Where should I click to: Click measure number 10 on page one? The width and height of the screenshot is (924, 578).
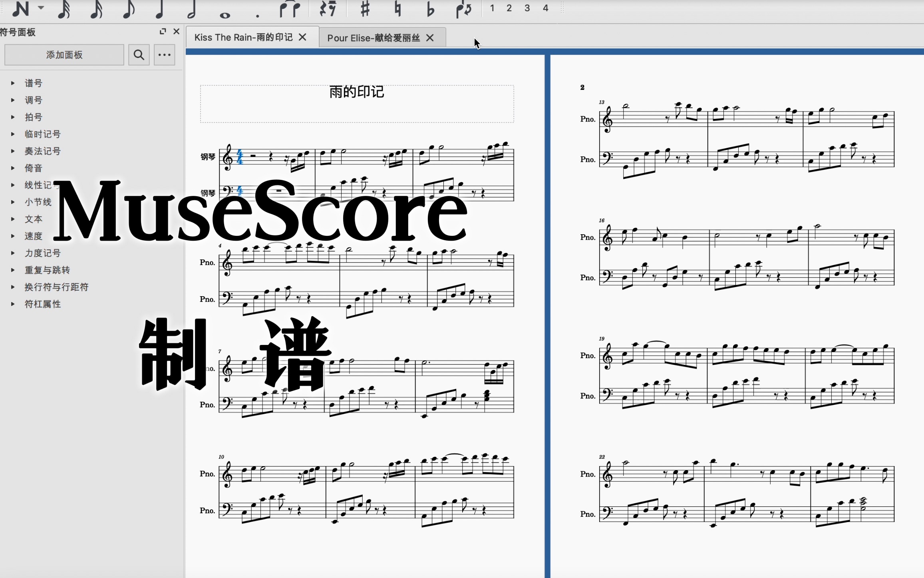pos(221,456)
